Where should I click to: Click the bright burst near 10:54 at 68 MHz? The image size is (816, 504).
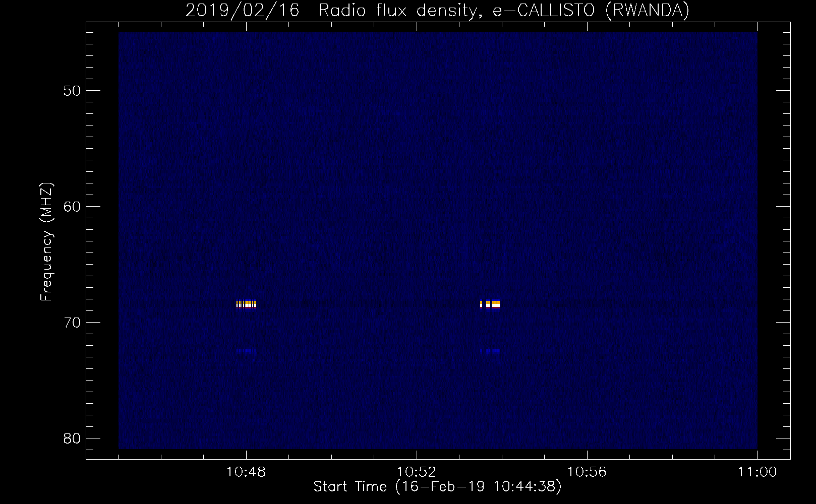pos(490,304)
